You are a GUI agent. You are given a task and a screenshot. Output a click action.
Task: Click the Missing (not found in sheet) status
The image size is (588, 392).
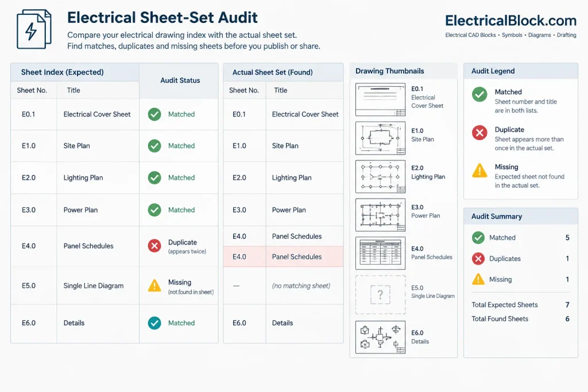(191, 287)
